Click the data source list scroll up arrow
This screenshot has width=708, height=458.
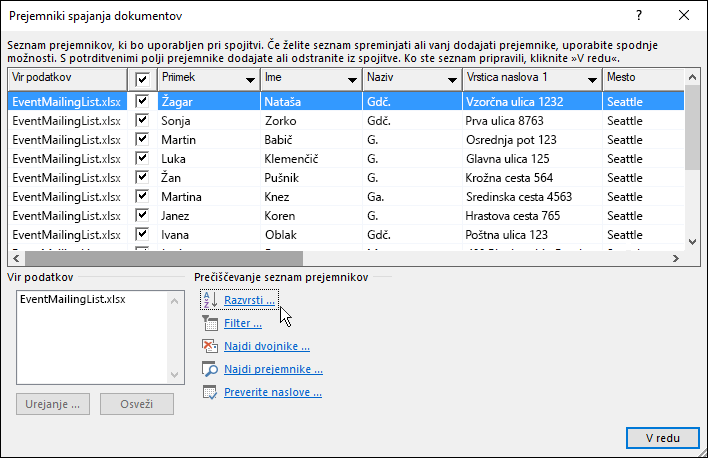[x=175, y=301]
